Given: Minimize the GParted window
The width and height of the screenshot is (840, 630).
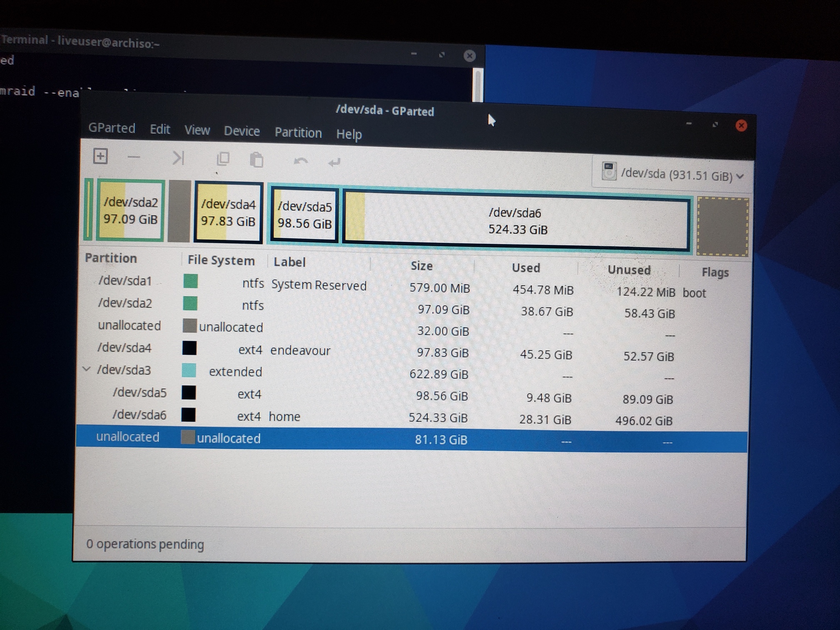Looking at the screenshot, I should [x=688, y=123].
